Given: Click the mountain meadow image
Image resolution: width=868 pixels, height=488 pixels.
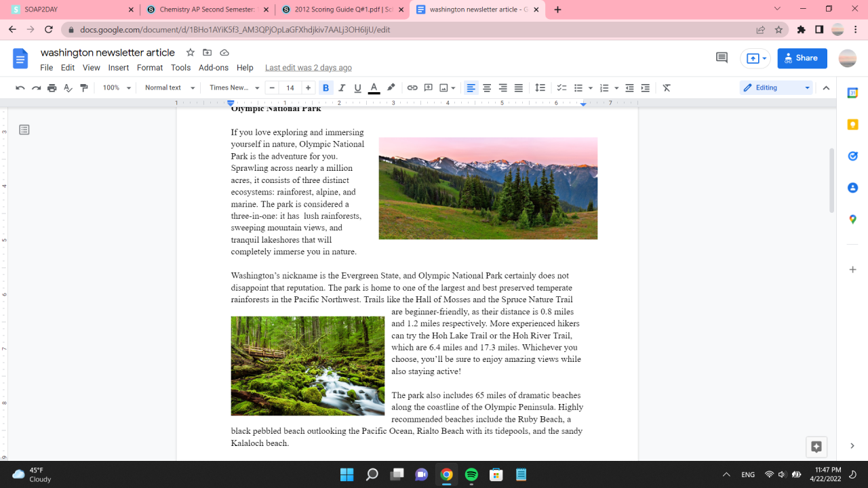Looking at the screenshot, I should point(488,188).
